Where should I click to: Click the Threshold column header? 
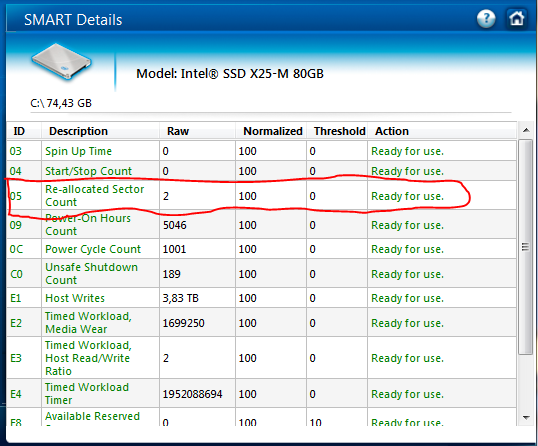pos(339,131)
